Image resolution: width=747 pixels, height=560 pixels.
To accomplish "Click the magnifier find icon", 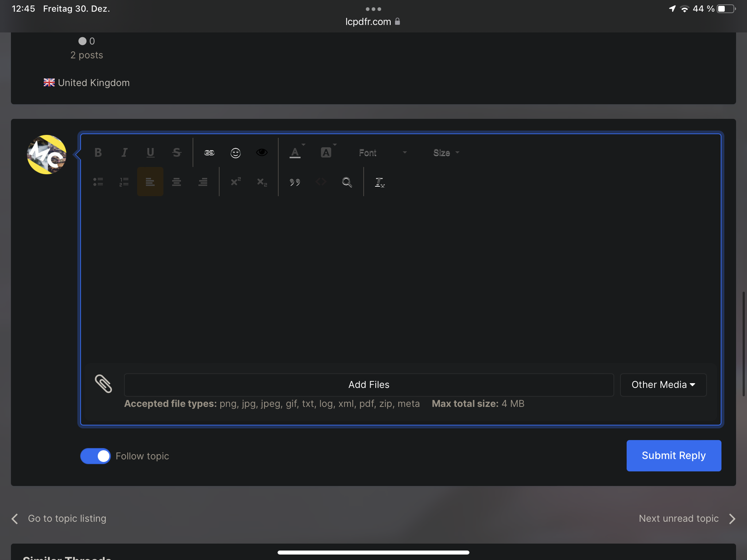I will tap(347, 182).
